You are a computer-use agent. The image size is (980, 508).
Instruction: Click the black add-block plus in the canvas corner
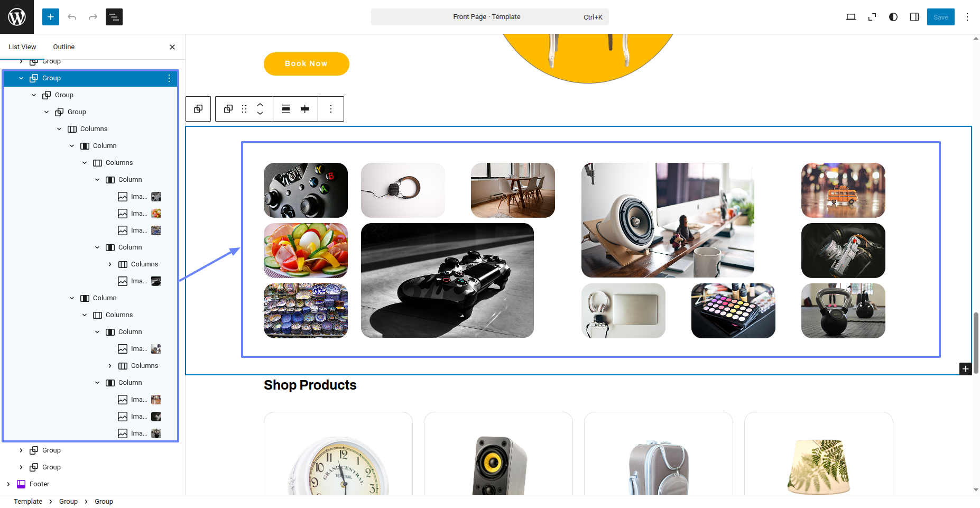966,369
